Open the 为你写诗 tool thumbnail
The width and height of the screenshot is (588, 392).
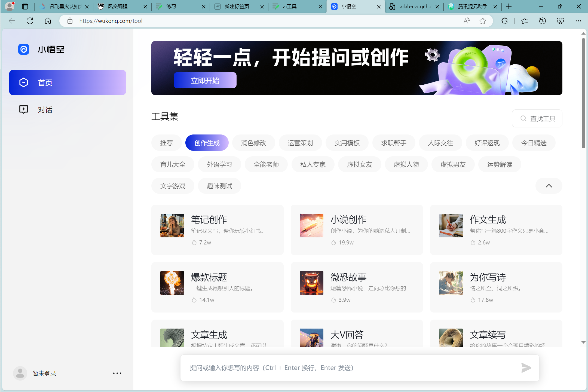(x=451, y=283)
